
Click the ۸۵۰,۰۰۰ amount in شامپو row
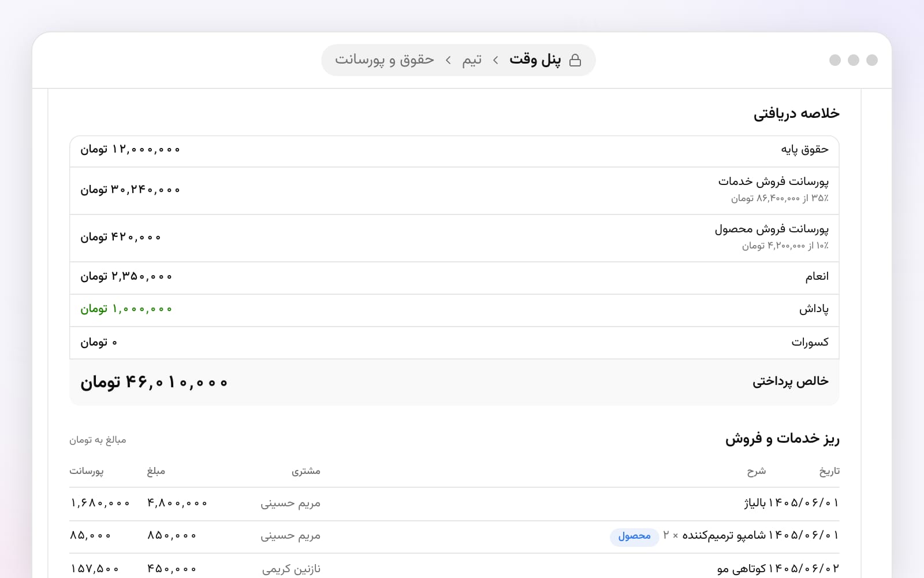(172, 536)
